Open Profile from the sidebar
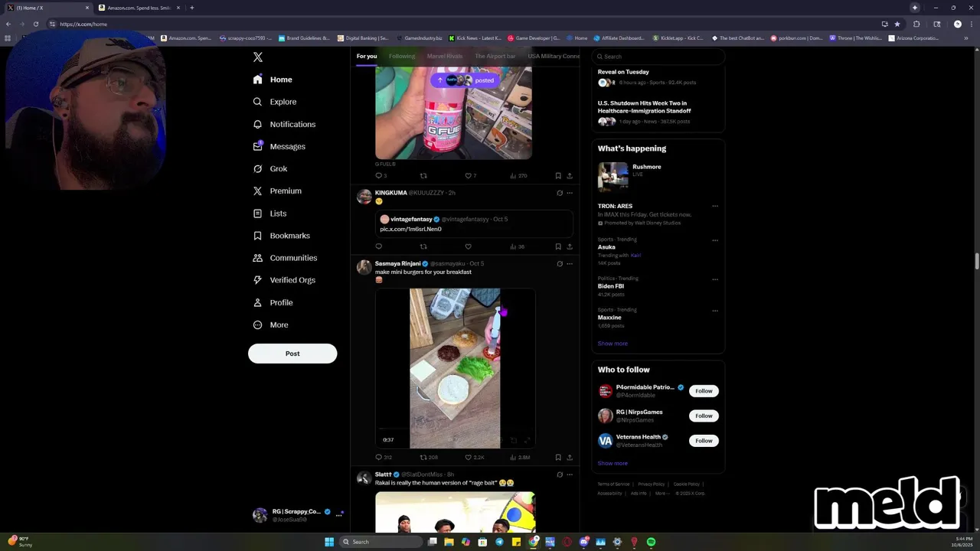 (x=273, y=302)
